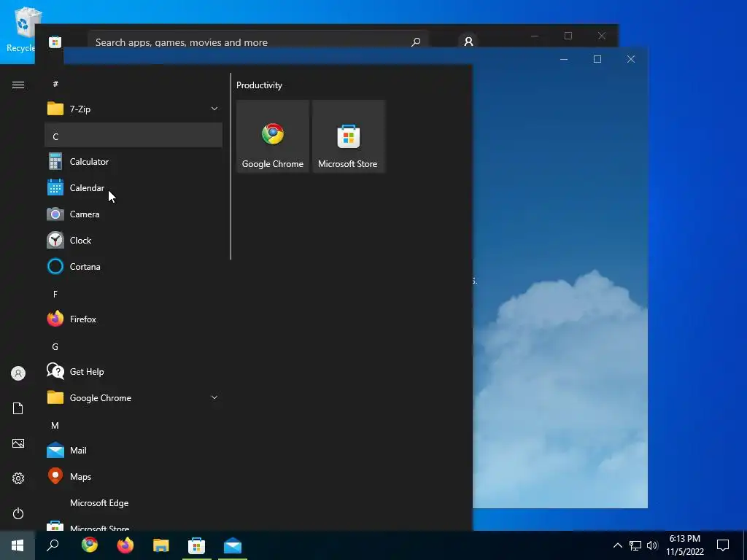This screenshot has height=560, width=747.
Task: Click the Microsoft Store logo in title bar
Action: (55, 42)
